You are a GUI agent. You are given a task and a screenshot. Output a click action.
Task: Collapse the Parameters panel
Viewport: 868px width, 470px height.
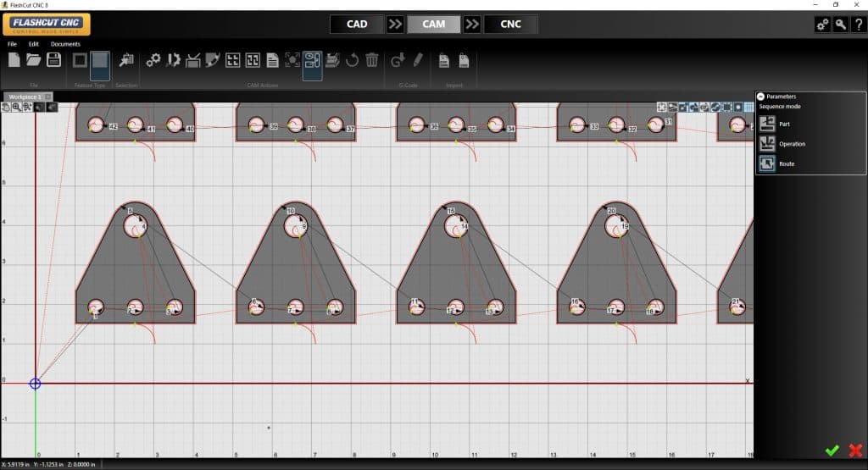click(760, 97)
